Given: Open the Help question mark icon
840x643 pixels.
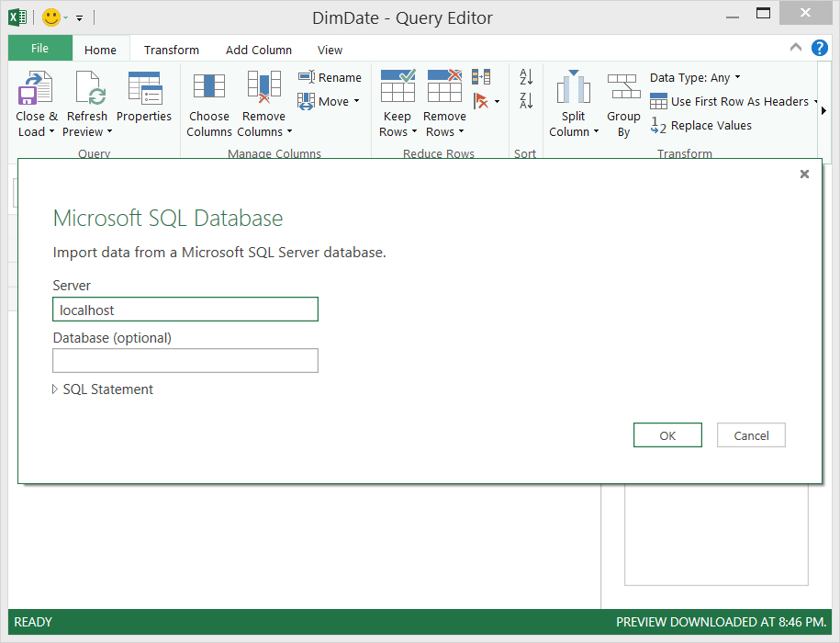Looking at the screenshot, I should (x=820, y=48).
